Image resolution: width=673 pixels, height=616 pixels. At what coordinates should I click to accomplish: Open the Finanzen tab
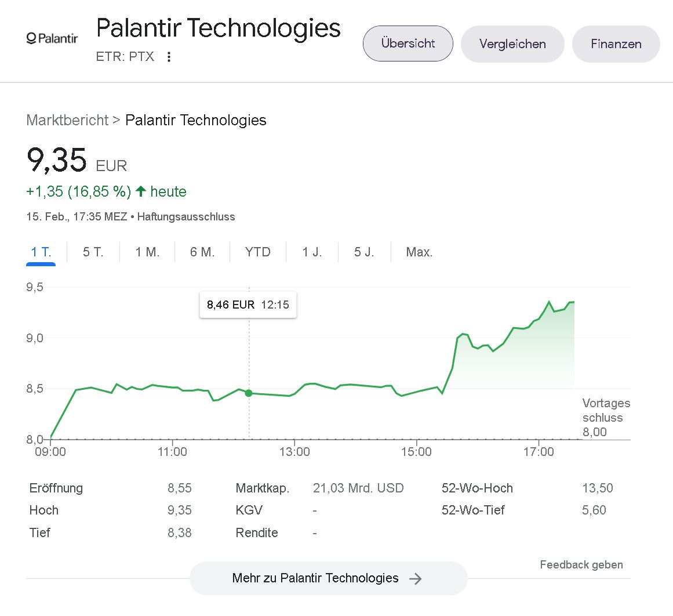point(616,44)
